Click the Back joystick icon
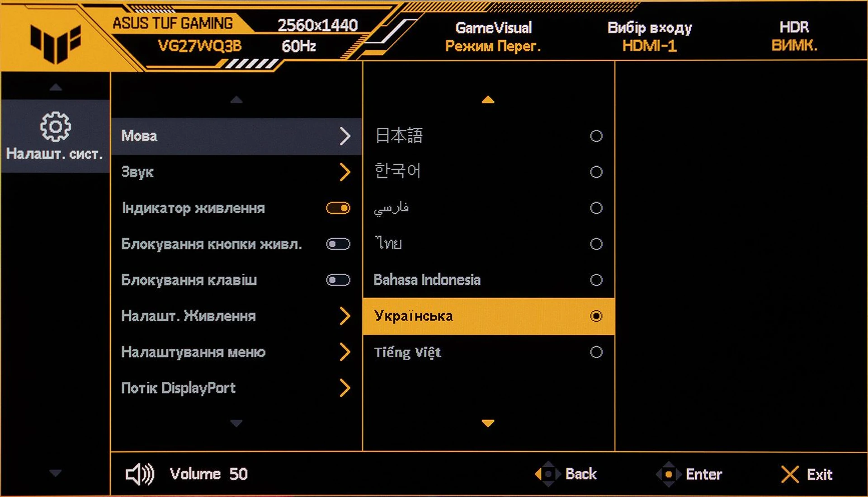The height and width of the screenshot is (497, 868). tap(547, 474)
